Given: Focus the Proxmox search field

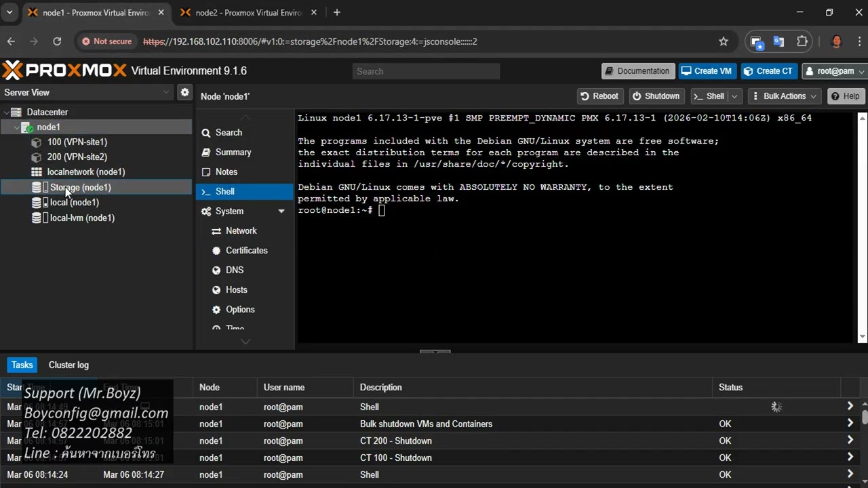Looking at the screenshot, I should point(426,71).
